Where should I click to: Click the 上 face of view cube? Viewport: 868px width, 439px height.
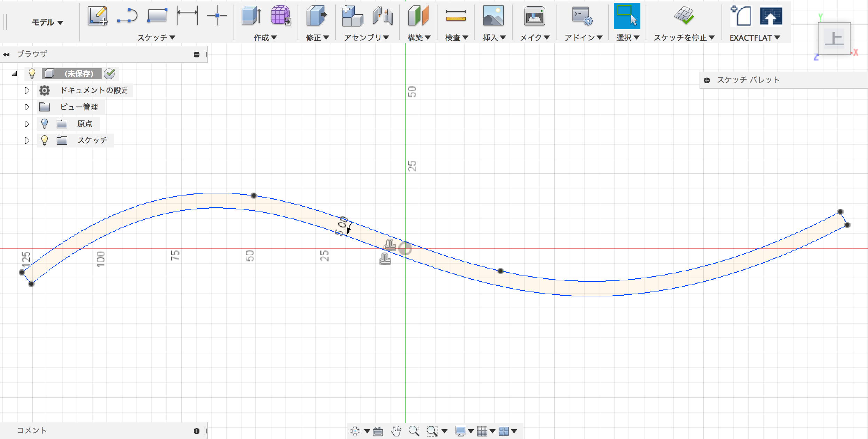tap(834, 38)
